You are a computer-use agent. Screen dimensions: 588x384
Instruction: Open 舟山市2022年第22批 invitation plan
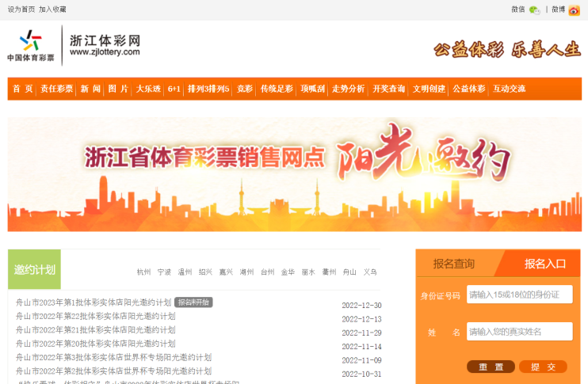[96, 316]
